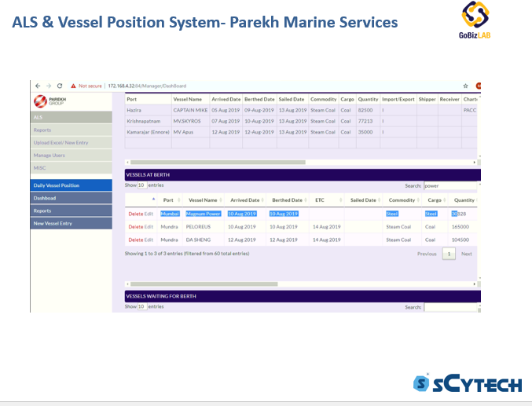532x406 pixels.
Task: Delete the Magnum Power row
Action: click(135, 214)
